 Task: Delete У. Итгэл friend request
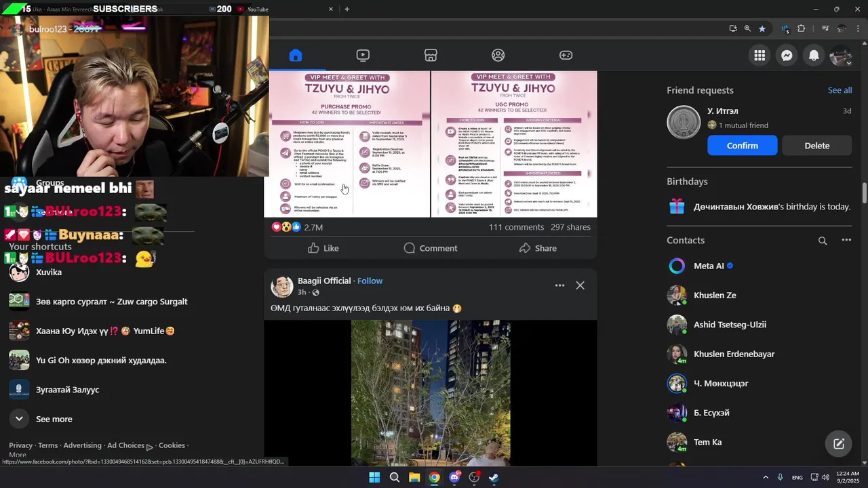tap(817, 146)
